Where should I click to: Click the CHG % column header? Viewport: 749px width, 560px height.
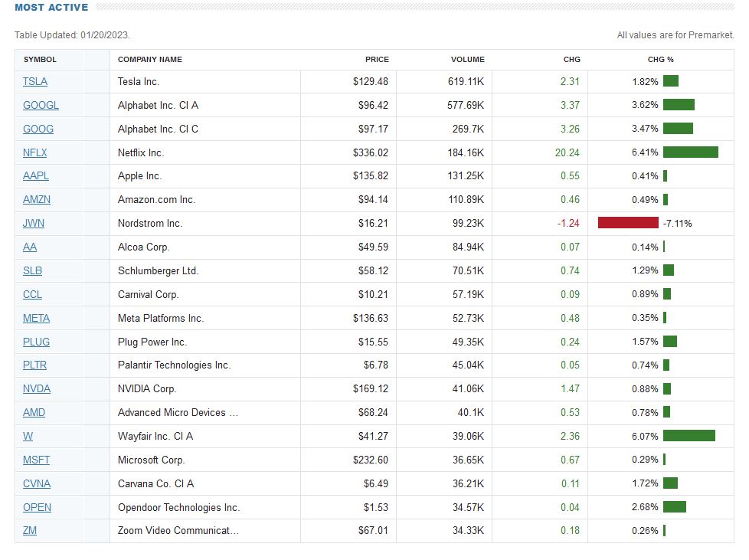click(x=660, y=60)
